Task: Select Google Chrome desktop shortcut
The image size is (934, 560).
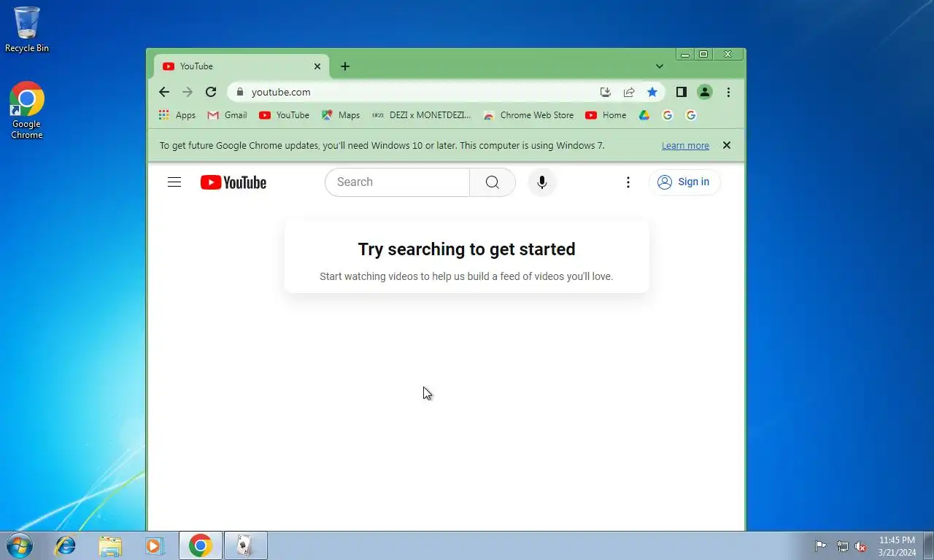Action: (x=27, y=110)
